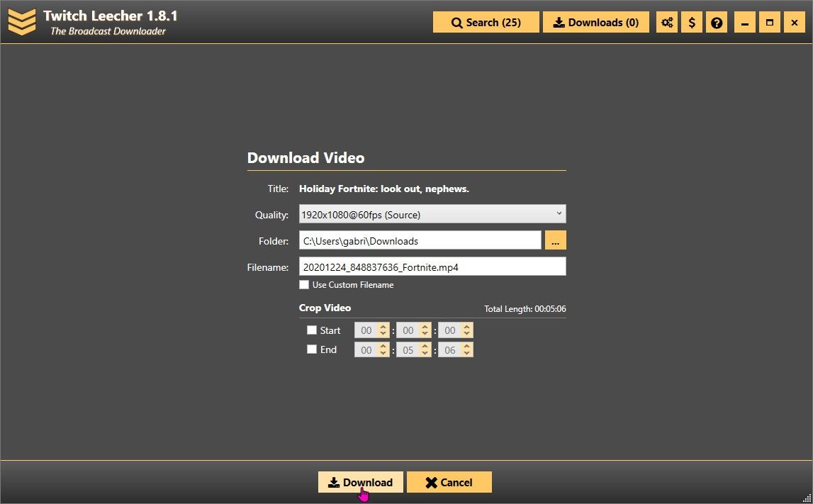Decrease the Start minutes spinner
This screenshot has width=813, height=504.
tap(425, 334)
